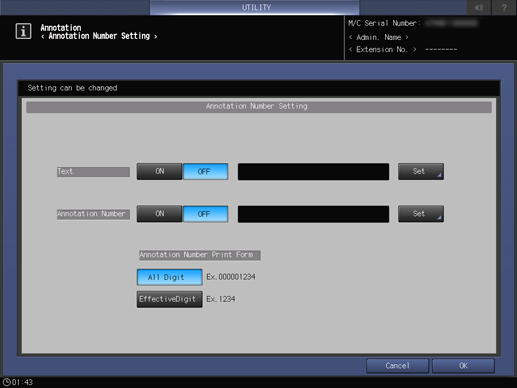
Task: Turn Annotation Number ON
Action: point(159,214)
